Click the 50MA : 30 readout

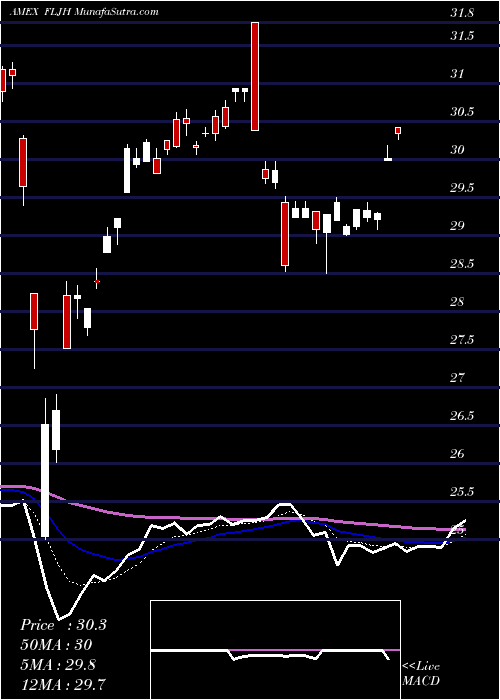coord(56,645)
